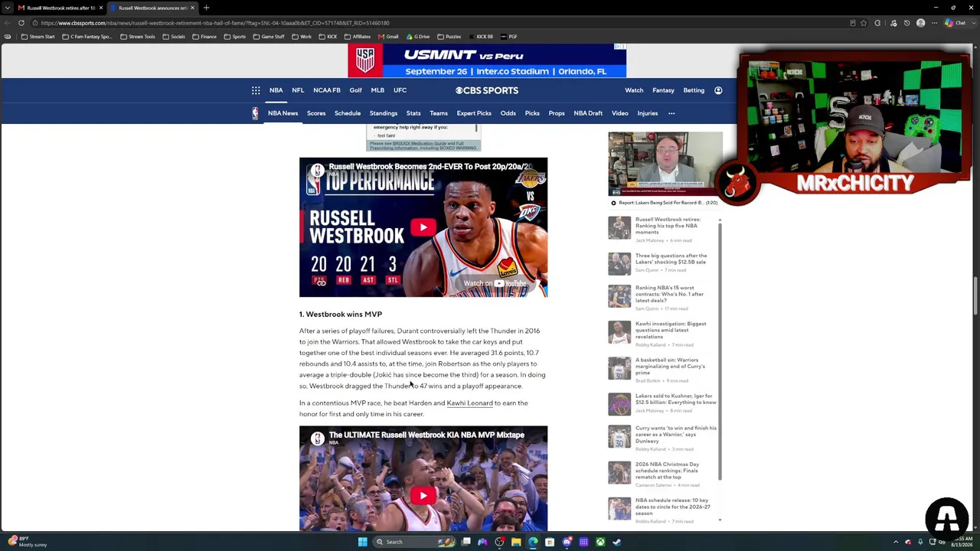
Task: Open a new browser tab
Action: pyautogui.click(x=206, y=8)
